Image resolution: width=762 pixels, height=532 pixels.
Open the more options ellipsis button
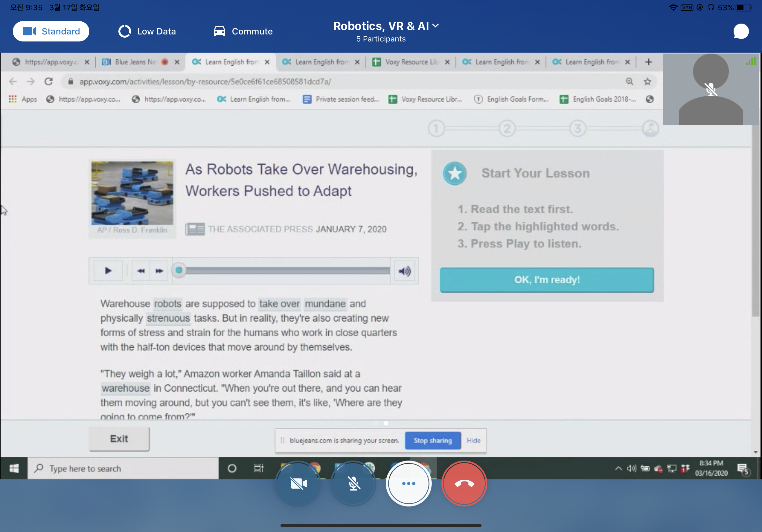coord(408,483)
